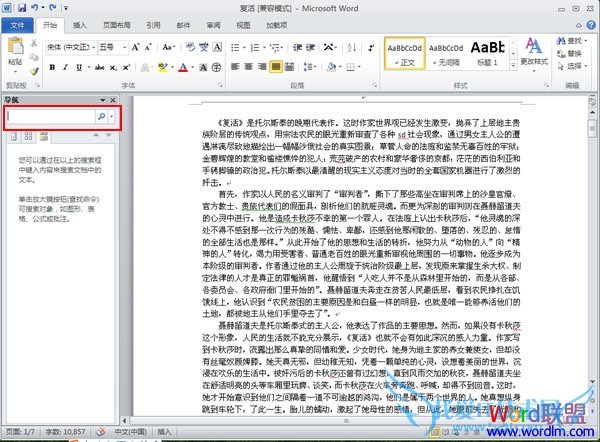Switch to the 引用 References tab
Viewport: 600px width, 442px height.
point(153,25)
